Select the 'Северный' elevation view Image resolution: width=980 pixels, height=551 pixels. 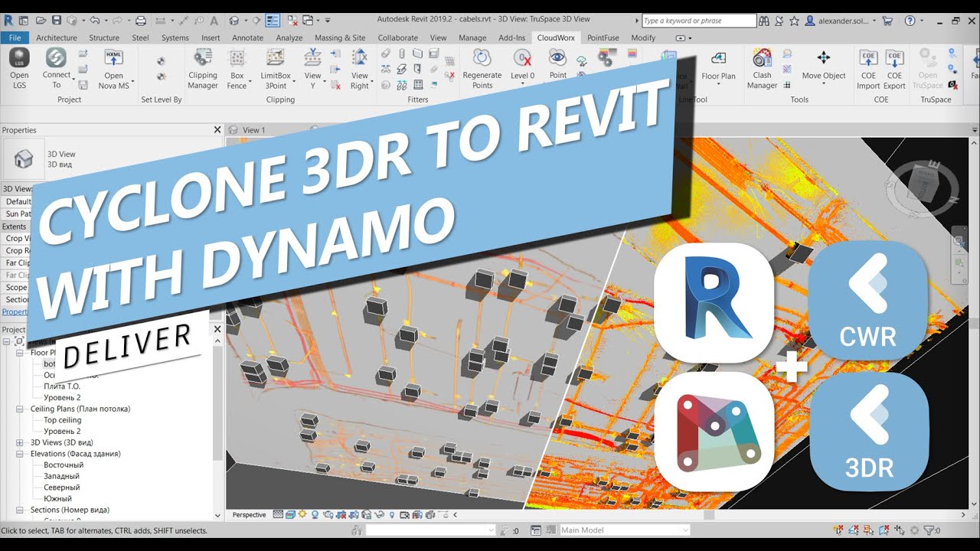(x=61, y=487)
